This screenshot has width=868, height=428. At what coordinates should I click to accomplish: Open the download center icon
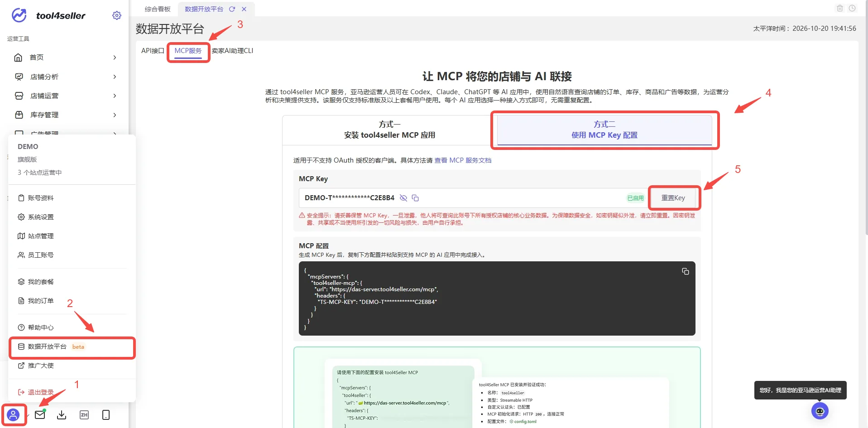point(62,415)
